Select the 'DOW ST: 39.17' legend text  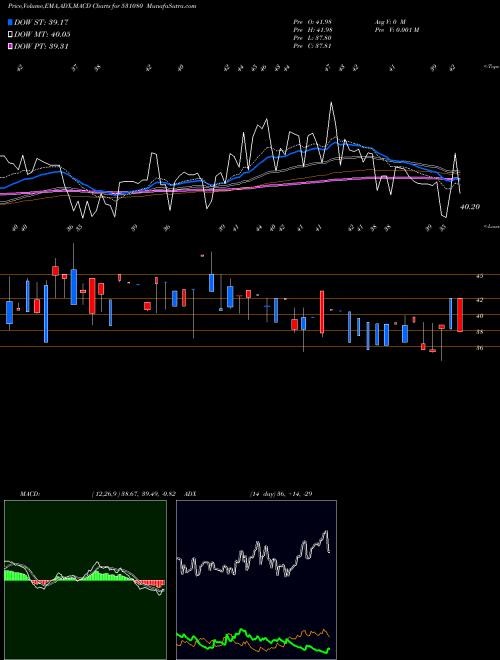coord(41,22)
